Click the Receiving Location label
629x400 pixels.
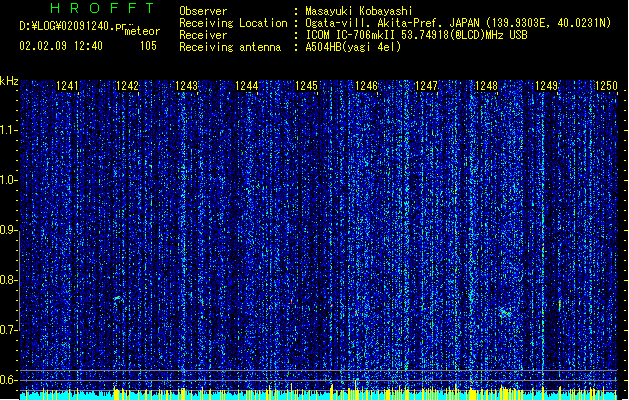pos(233,23)
